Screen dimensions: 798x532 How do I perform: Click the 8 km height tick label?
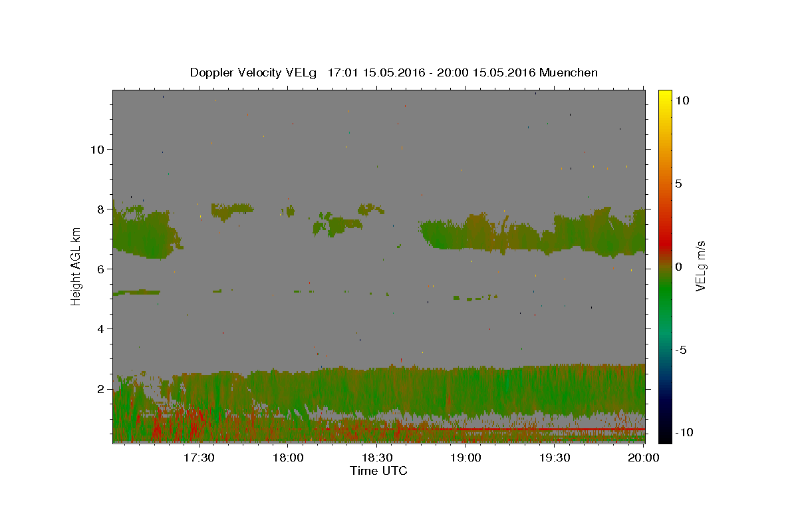(x=99, y=209)
